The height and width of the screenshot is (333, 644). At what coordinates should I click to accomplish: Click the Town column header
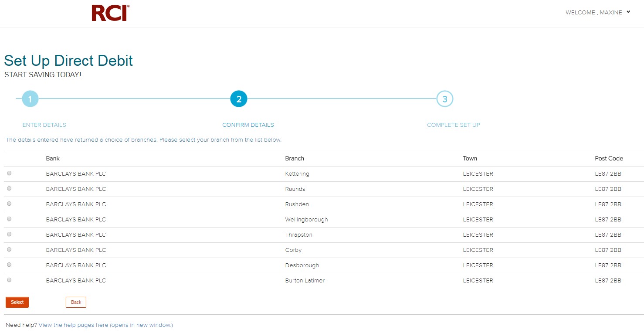pyautogui.click(x=470, y=159)
